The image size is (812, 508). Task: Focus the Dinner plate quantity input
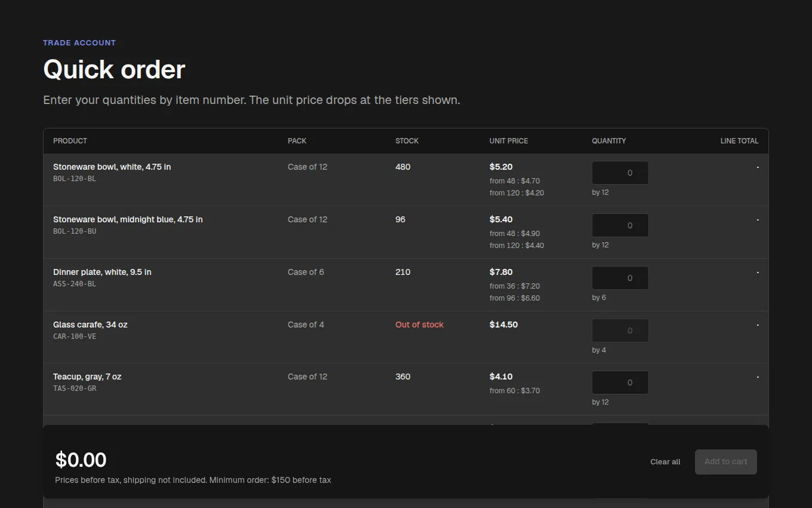coord(620,278)
